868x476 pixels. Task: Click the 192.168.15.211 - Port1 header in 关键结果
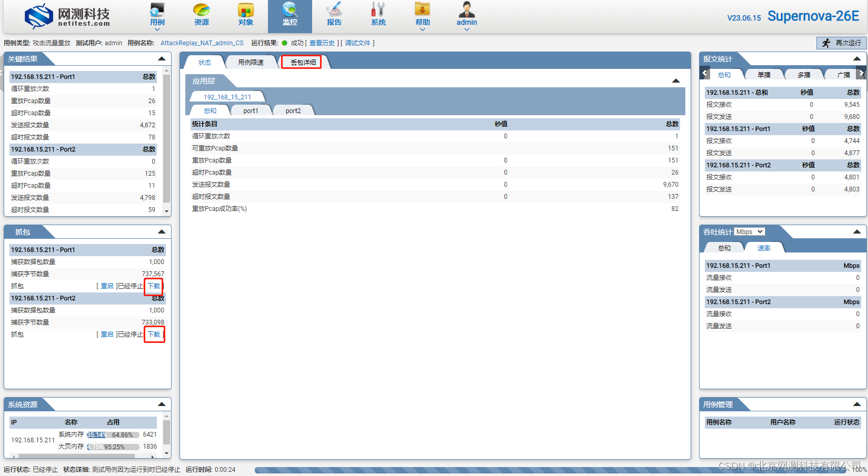point(83,77)
